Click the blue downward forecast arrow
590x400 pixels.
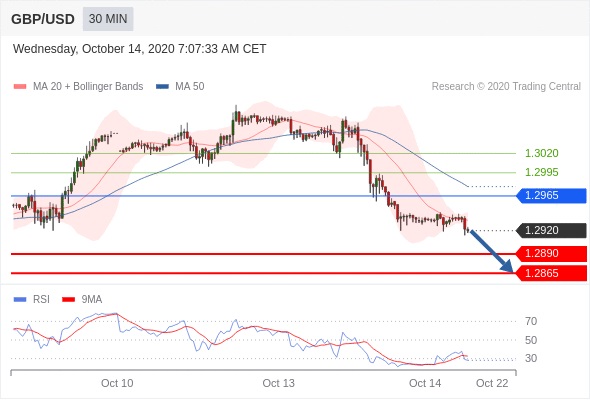[x=491, y=251]
